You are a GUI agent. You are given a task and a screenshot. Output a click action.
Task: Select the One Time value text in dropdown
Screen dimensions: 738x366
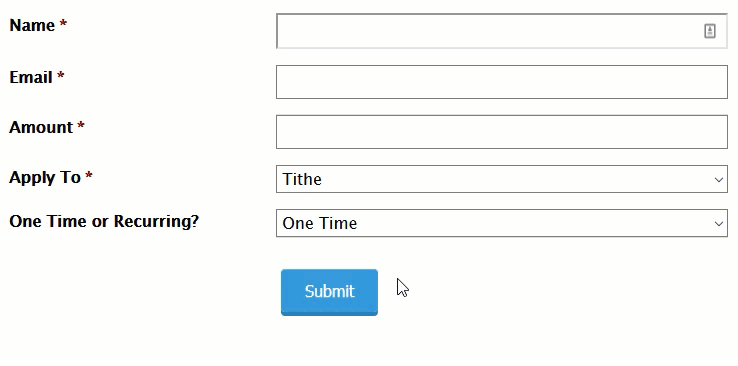pos(320,223)
